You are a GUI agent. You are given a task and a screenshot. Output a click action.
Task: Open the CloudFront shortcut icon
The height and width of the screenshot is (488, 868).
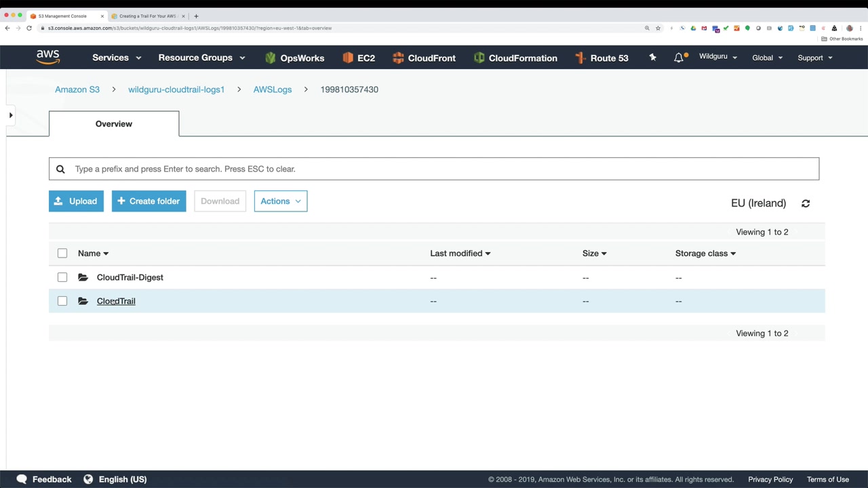(x=398, y=58)
